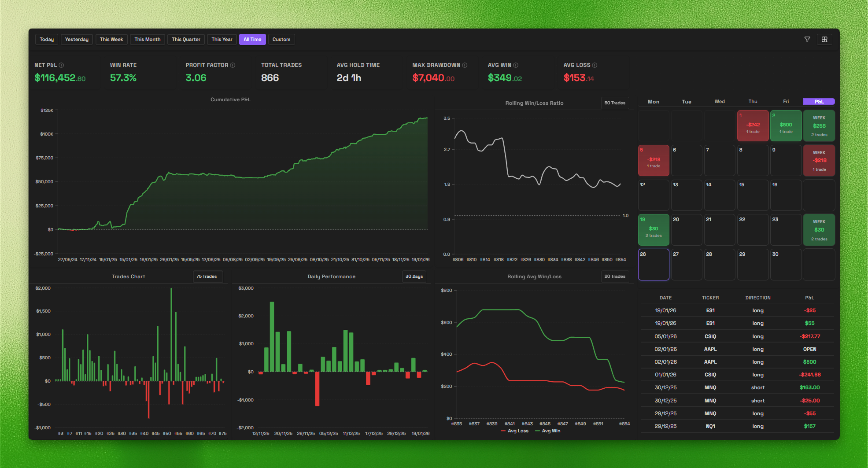Image resolution: width=868 pixels, height=468 pixels.
Task: Open the WEEK $258 summary cell
Action: (819, 126)
